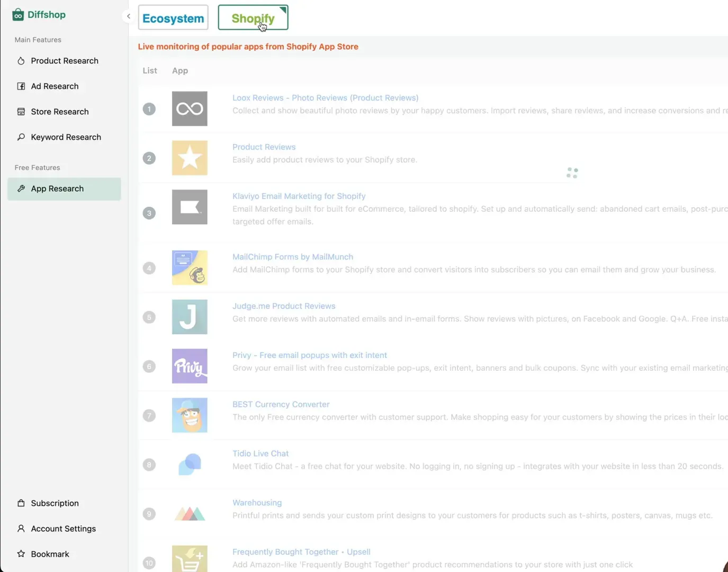Open the Privy app icon
This screenshot has height=572, width=728.
[190, 366]
